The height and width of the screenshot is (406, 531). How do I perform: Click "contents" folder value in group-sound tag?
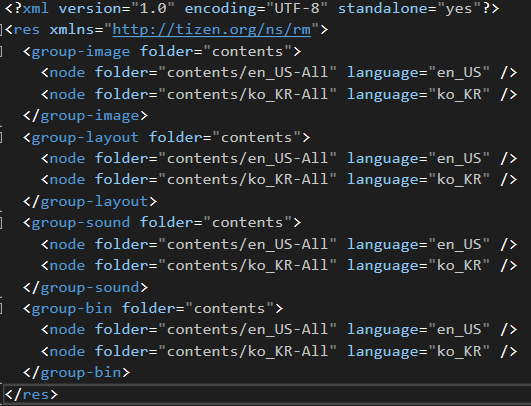click(x=248, y=223)
